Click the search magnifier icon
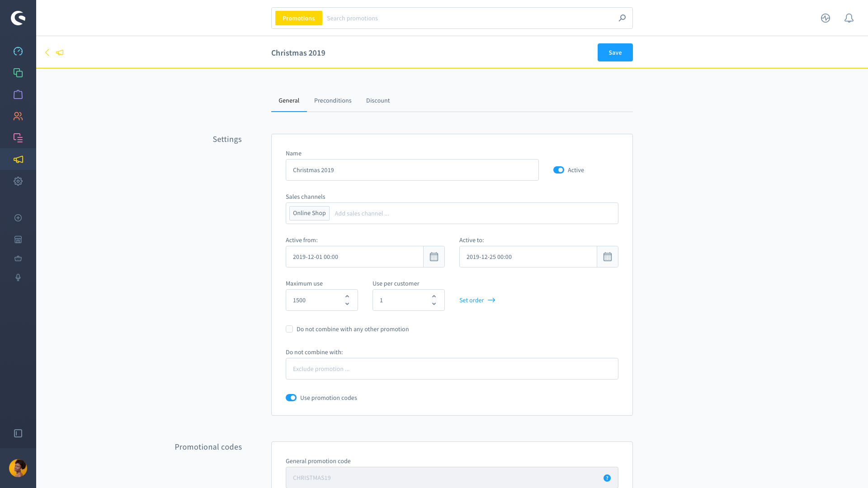 pos(623,18)
